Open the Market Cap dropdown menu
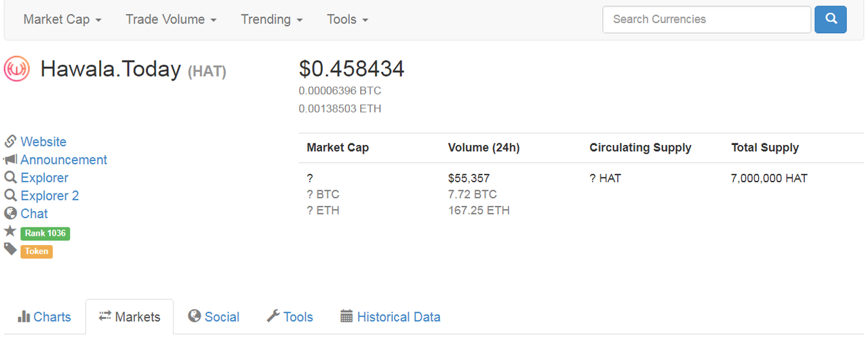The height and width of the screenshot is (342, 868). point(62,20)
